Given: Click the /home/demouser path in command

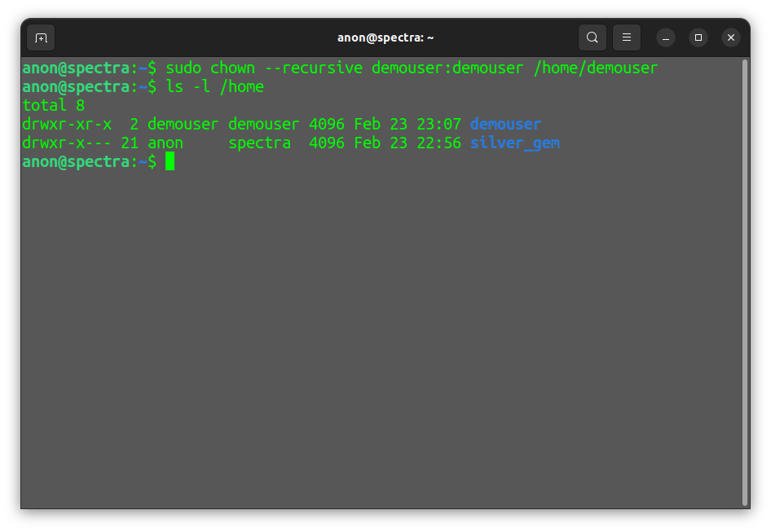Looking at the screenshot, I should (596, 68).
